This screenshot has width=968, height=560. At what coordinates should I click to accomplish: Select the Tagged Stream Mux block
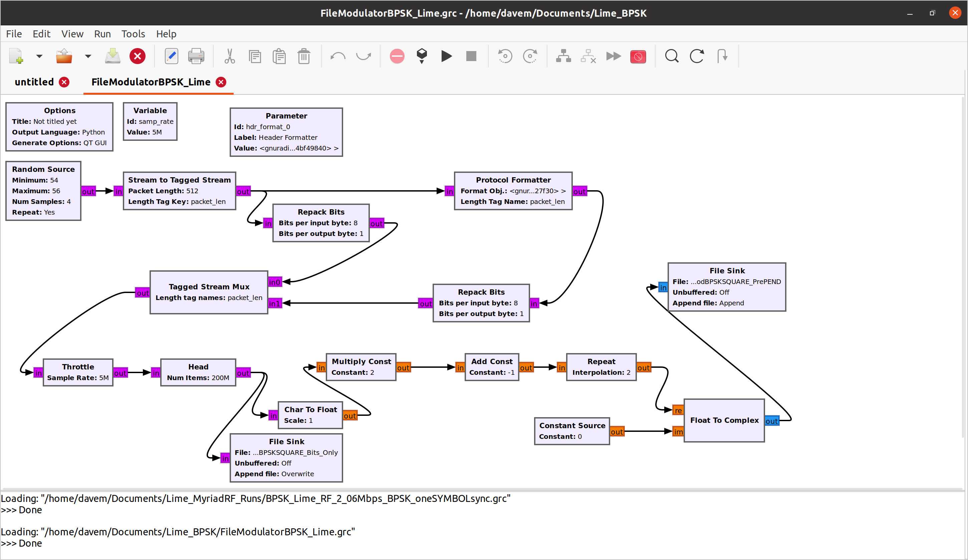coord(209,292)
